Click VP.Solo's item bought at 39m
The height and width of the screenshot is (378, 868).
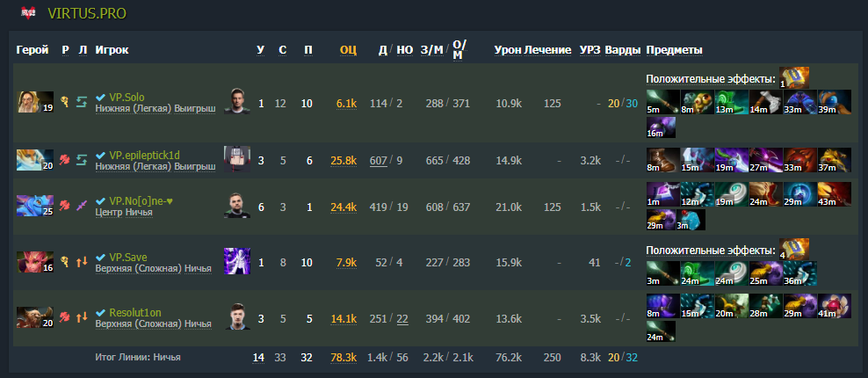click(833, 103)
